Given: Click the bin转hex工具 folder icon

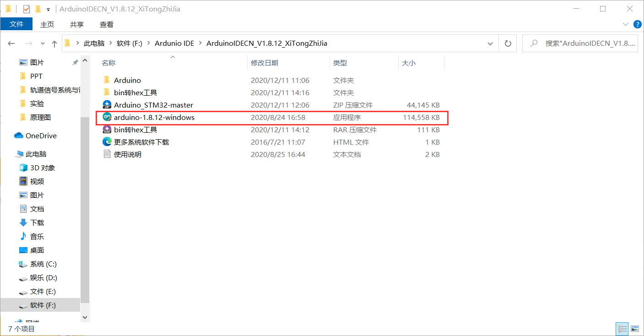Looking at the screenshot, I should pos(107,92).
